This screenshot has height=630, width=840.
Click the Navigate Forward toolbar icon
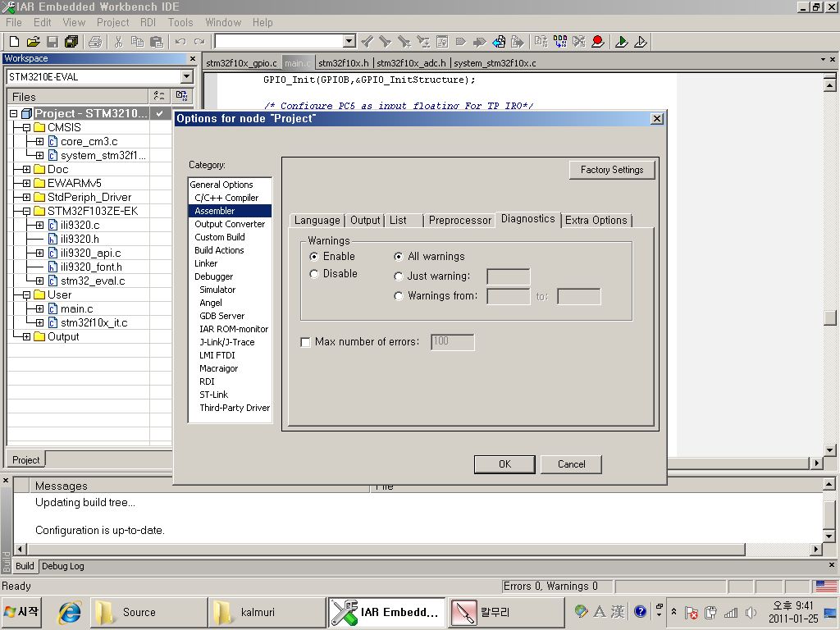pos(517,41)
